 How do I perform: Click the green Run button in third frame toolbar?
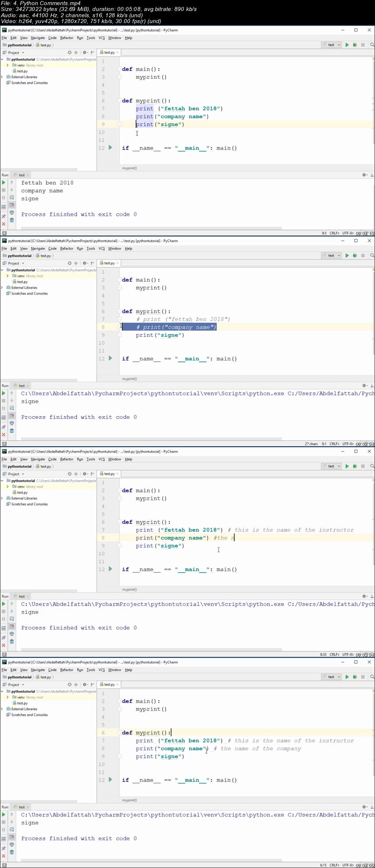[347, 466]
